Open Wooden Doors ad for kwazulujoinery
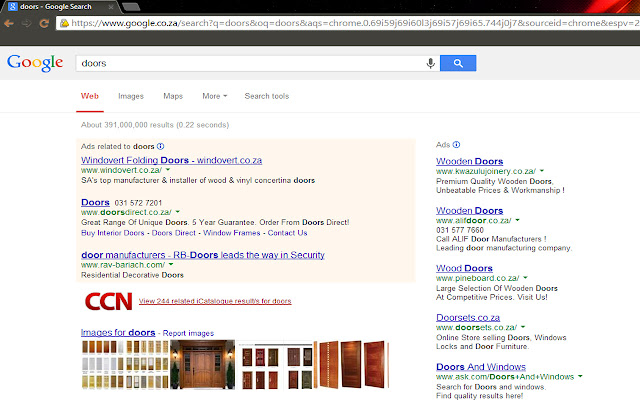Screen dimensions: 640x400 [469, 161]
